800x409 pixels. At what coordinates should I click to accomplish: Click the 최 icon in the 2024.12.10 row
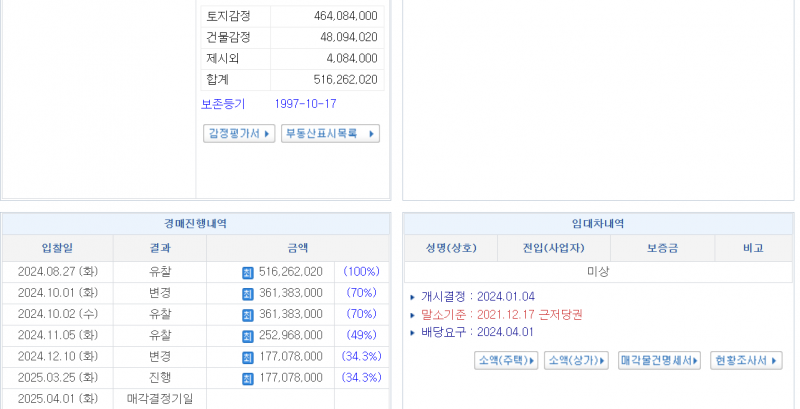point(248,357)
